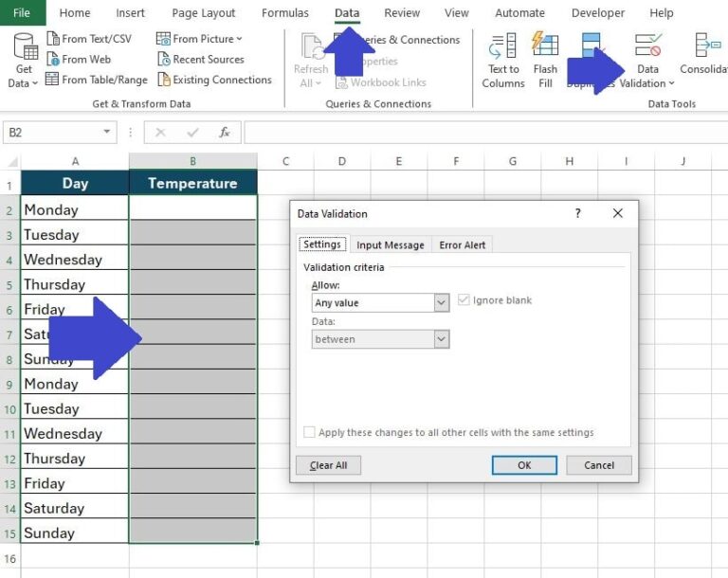Open the Help tab
728x578 pixels.
click(x=662, y=13)
